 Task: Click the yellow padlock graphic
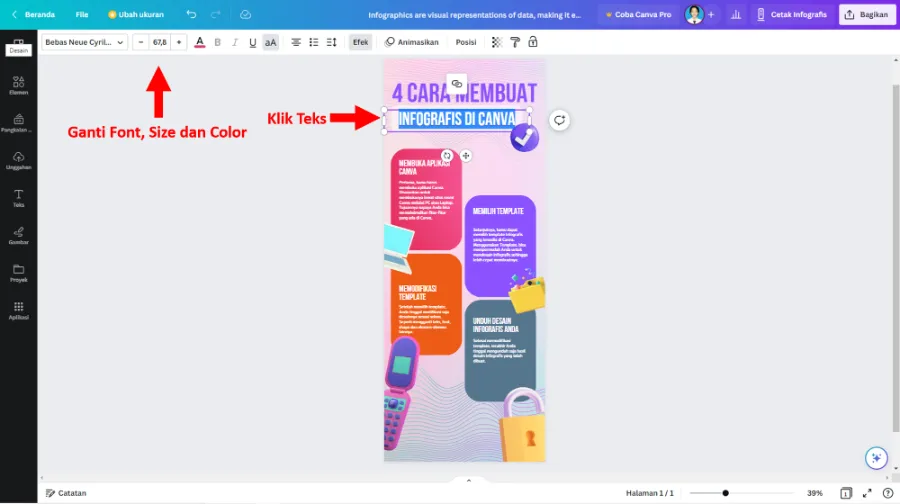pyautogui.click(x=521, y=426)
